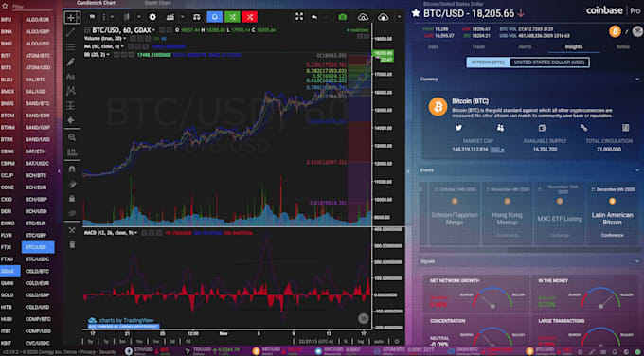The height and width of the screenshot is (356, 644).
Task: Open Latin American Bitcoin Conference event card
Action: [612, 214]
